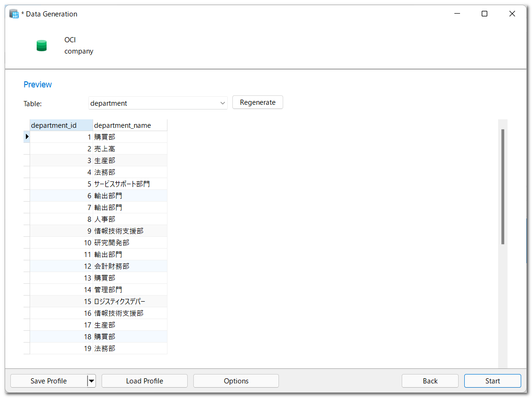Select the department_name column header

point(130,125)
